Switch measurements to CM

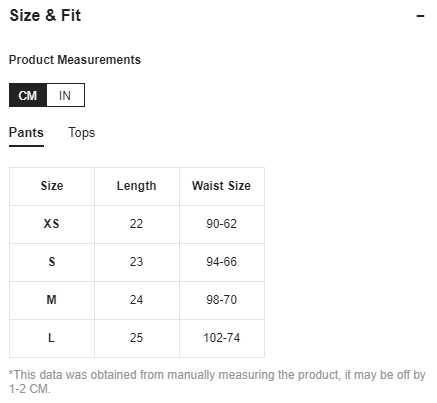click(x=28, y=95)
